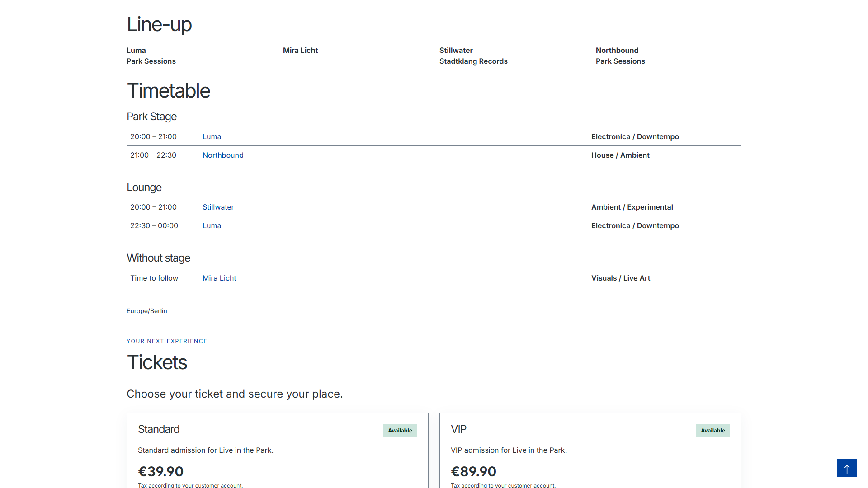Select the Timetable section heading
Viewport: 868px width, 488px height.
coord(168,91)
